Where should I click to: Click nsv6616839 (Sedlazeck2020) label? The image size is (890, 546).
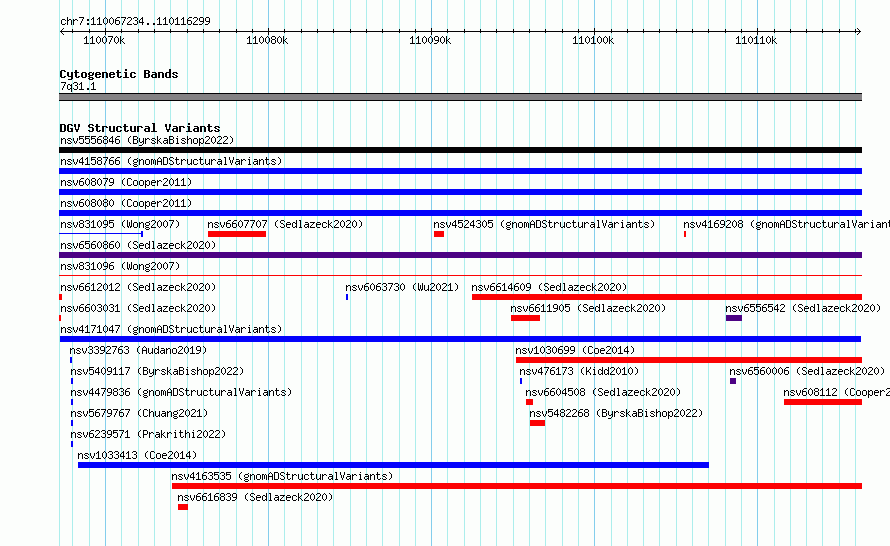tap(255, 497)
